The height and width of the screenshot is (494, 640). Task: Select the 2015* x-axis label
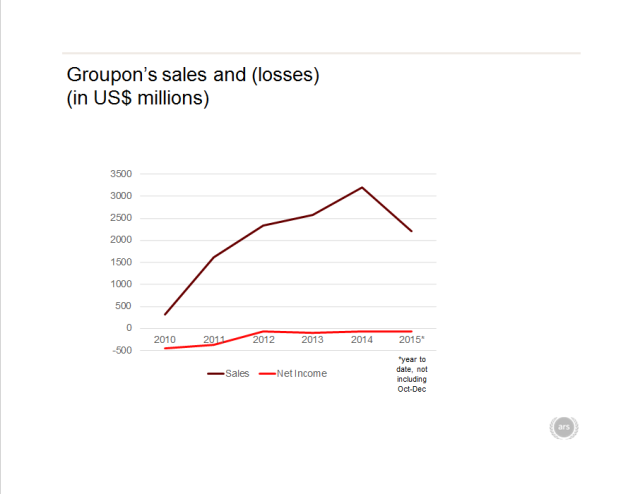pyautogui.click(x=412, y=340)
